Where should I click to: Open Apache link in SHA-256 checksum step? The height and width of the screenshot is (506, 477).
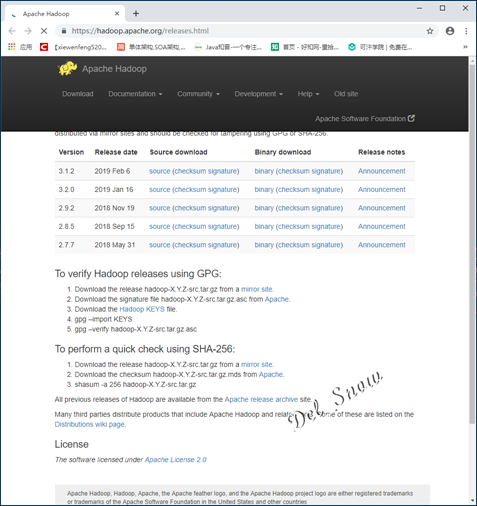[271, 375]
